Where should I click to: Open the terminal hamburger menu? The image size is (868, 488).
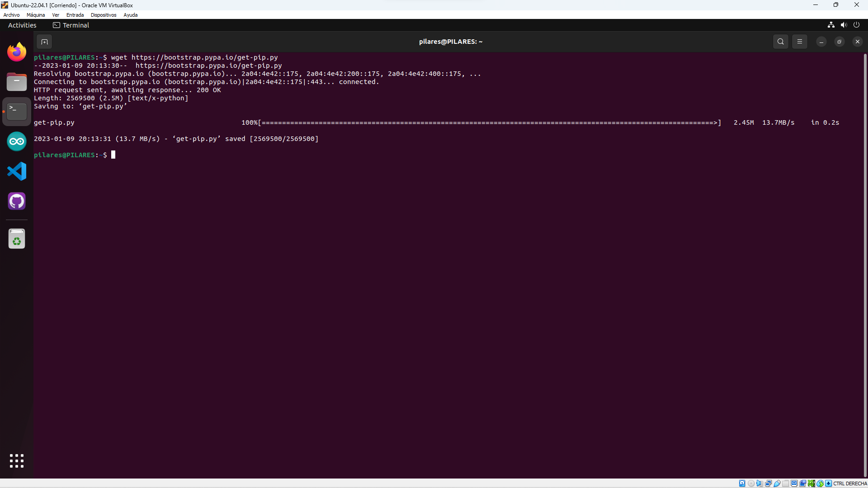pyautogui.click(x=799, y=42)
